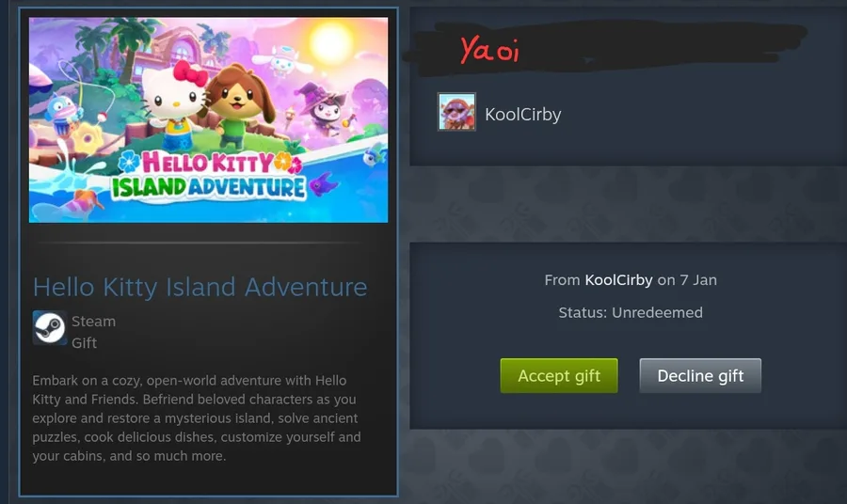
Task: Click the blue hibiscus flower in the logo
Action: click(x=129, y=162)
